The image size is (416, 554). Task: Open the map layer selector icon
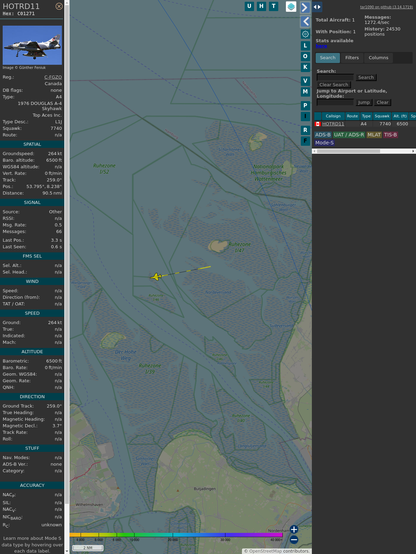pyautogui.click(x=291, y=7)
